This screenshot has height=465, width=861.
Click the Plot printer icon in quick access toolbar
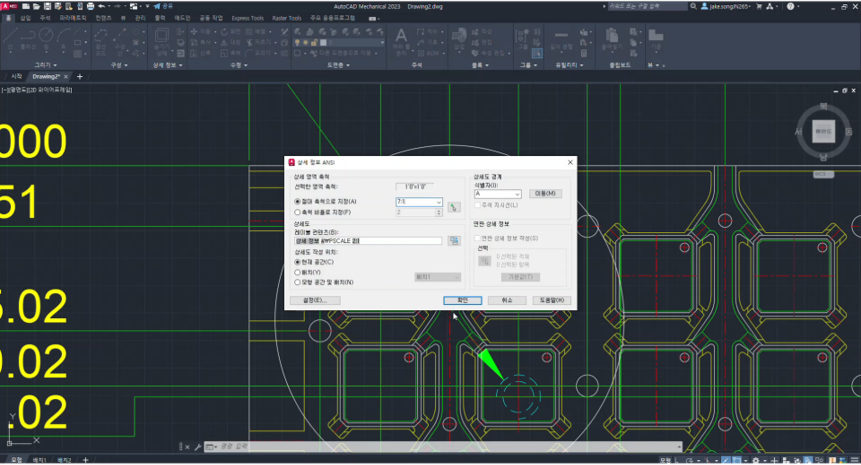pyautogui.click(x=91, y=7)
